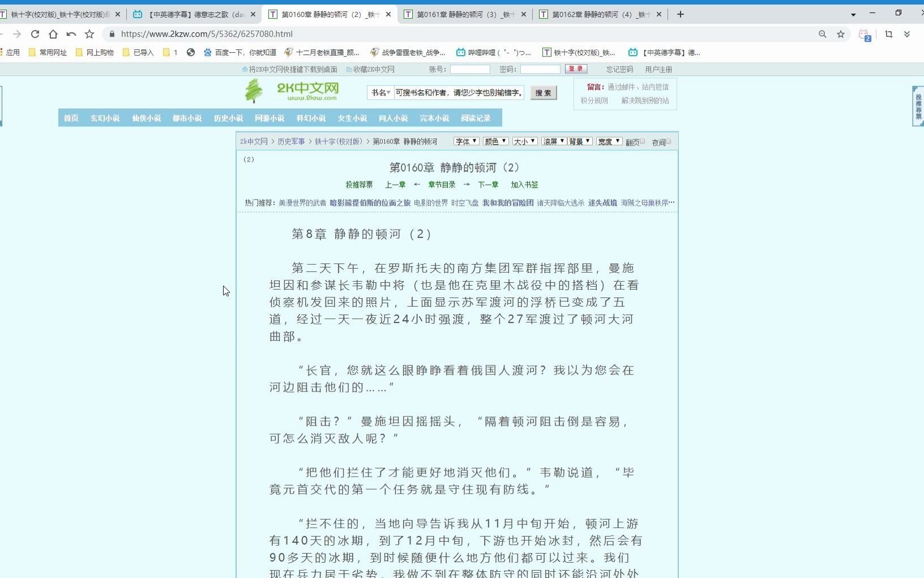Toggle the 夜间 night mode checkbox

(669, 141)
